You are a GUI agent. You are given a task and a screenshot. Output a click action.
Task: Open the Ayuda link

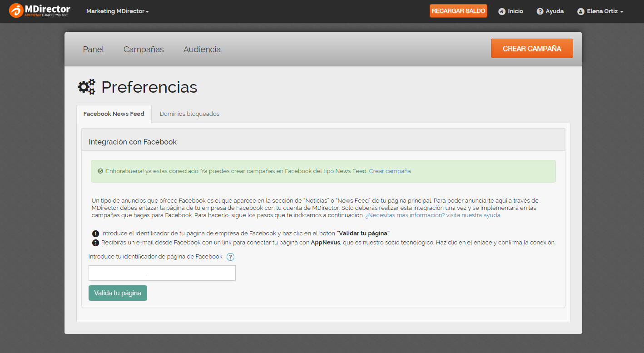pos(550,11)
